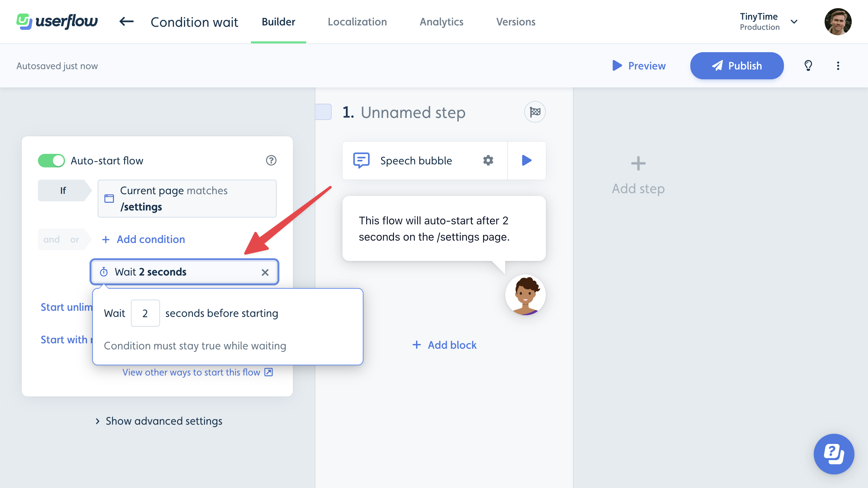Click the Condition wait flow name
This screenshot has width=868, height=488.
point(194,22)
